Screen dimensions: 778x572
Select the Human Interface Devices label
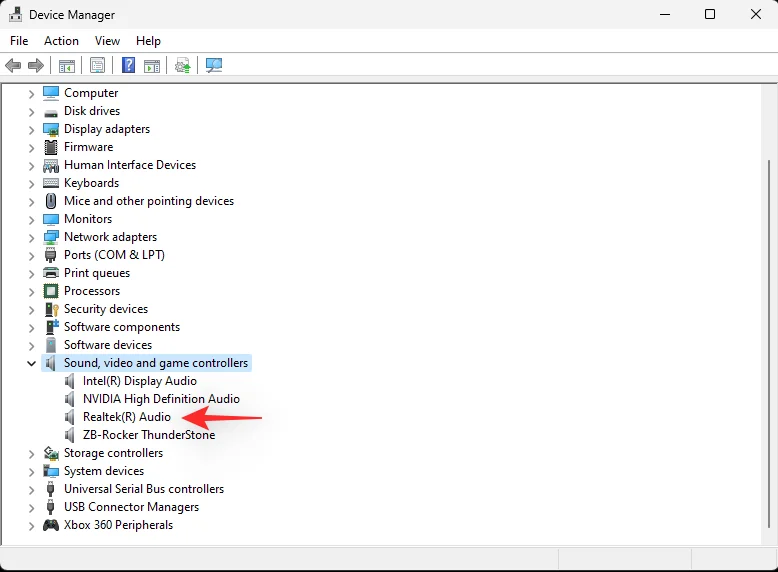[x=130, y=165]
